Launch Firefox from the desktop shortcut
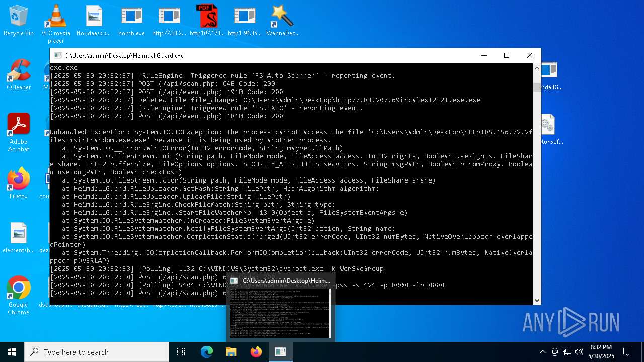 19,184
